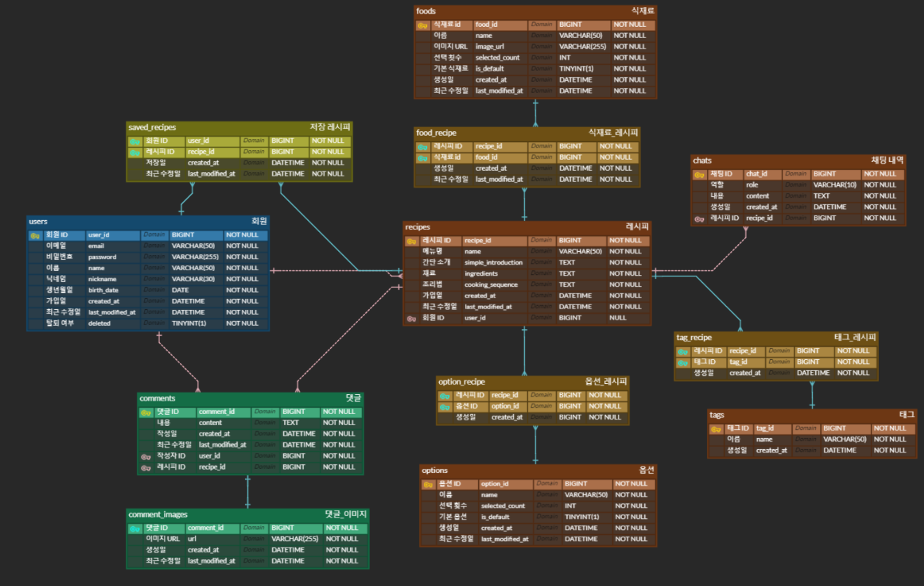This screenshot has width=924, height=586.
Task: Click the key icon beside tag_id in tag_recipe
Action: point(682,363)
